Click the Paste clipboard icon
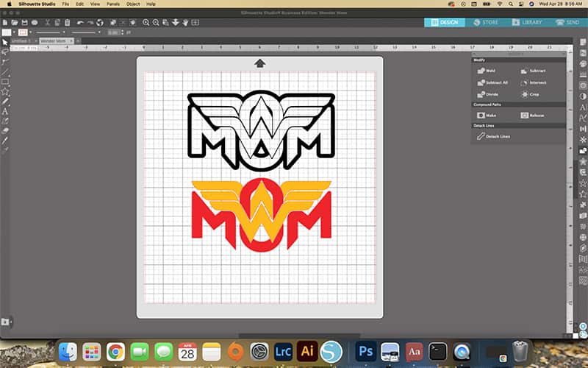 coord(67,23)
